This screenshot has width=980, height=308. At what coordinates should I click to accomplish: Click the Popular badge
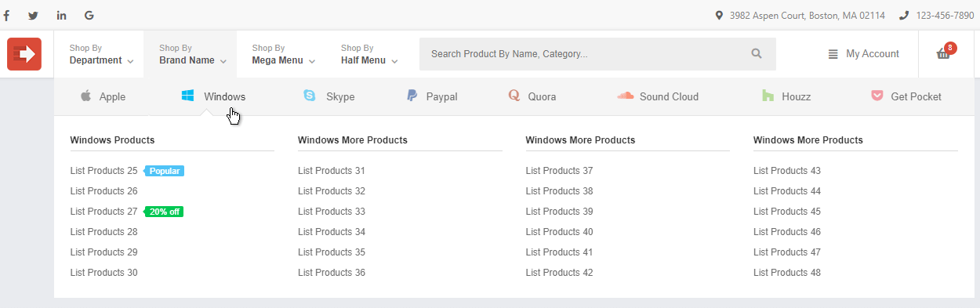165,171
